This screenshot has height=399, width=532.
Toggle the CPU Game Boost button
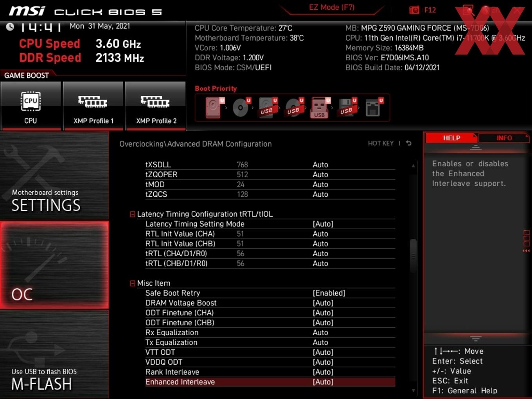(31, 105)
